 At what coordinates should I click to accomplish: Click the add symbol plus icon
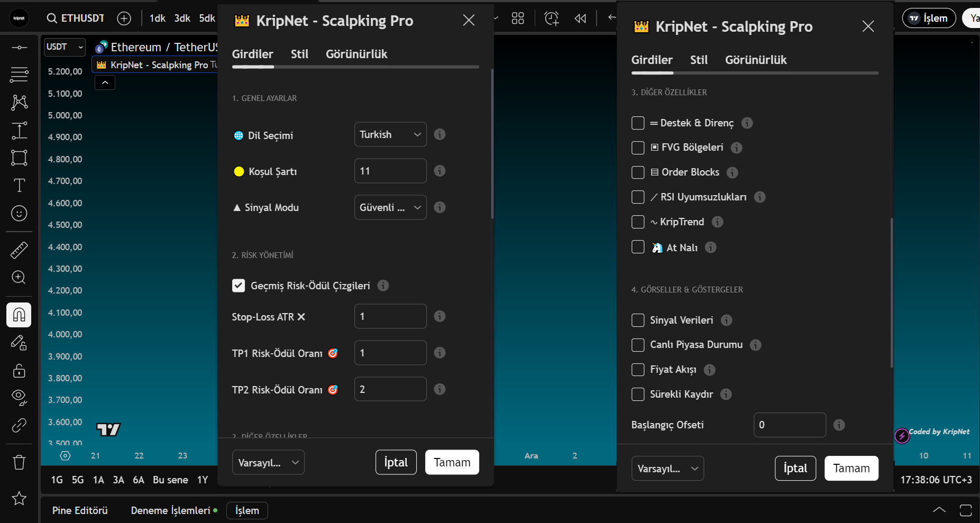pyautogui.click(x=124, y=19)
